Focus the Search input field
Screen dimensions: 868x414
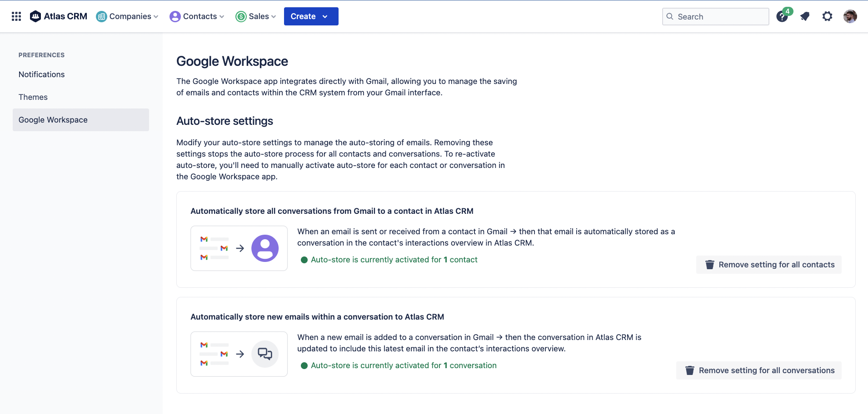coord(721,17)
